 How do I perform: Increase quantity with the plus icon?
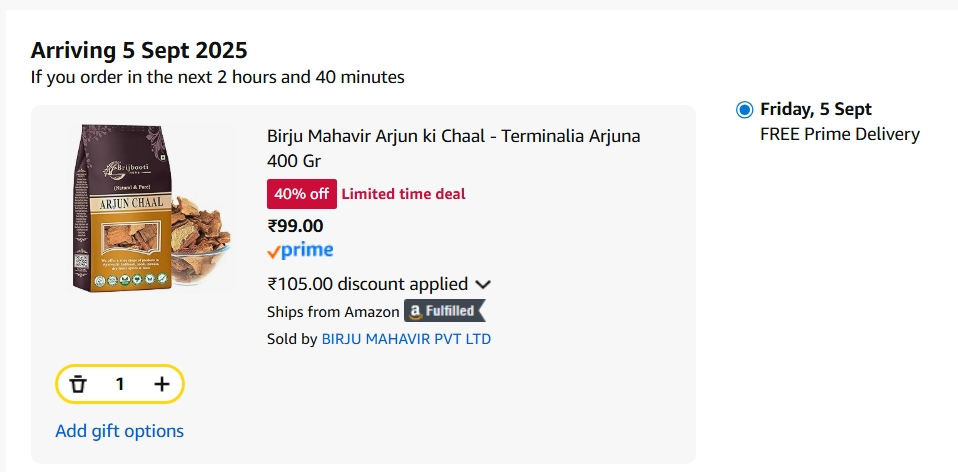162,384
